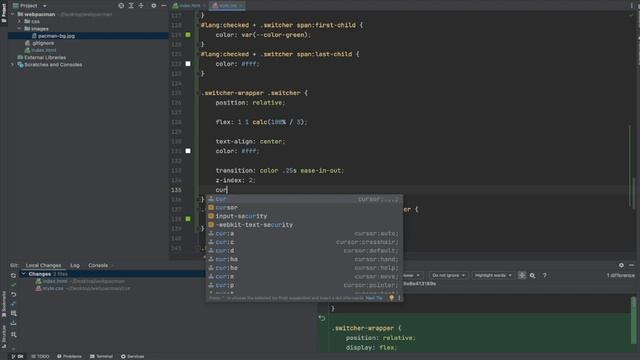
Task: Choose -webkit-text-security in completion list
Action: [x=304, y=225]
